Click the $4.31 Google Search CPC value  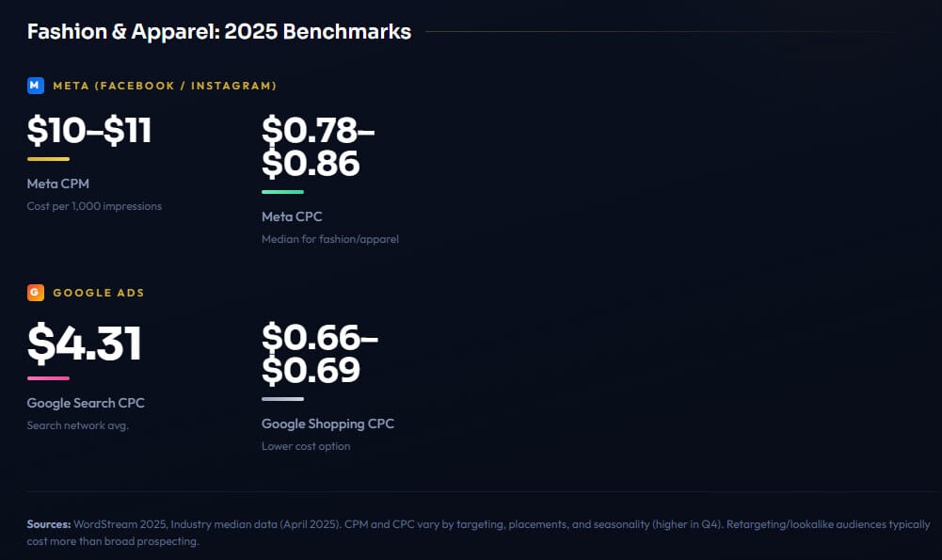84,343
